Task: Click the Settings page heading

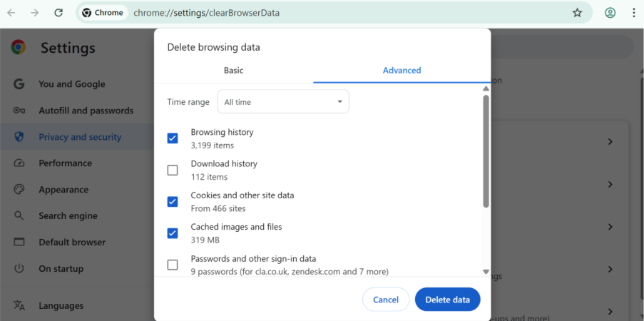Action: tap(68, 48)
